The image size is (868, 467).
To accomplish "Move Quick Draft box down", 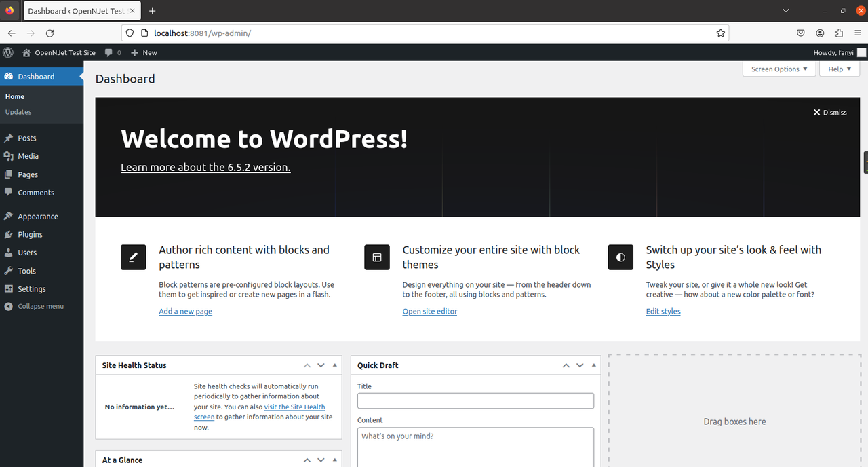I will (580, 365).
